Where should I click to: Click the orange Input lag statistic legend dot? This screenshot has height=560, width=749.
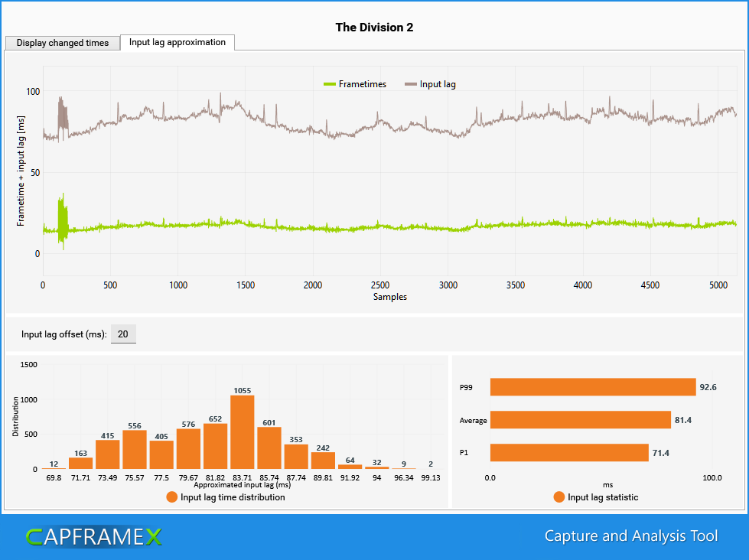point(559,497)
